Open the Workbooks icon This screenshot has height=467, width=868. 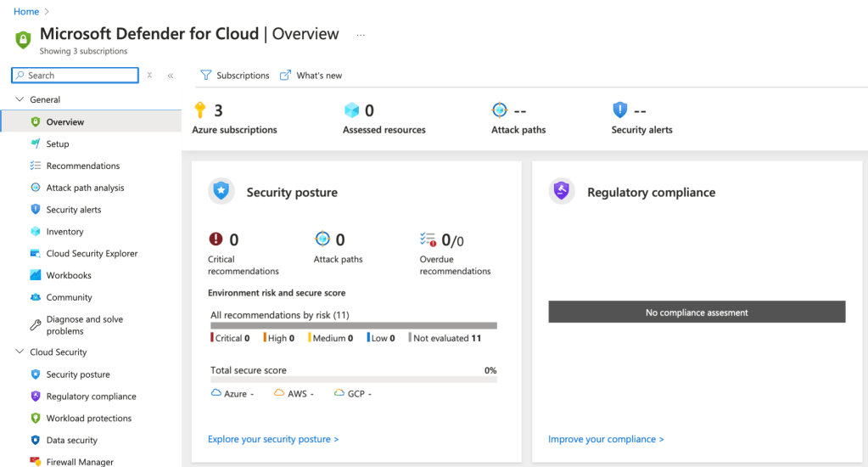(35, 276)
